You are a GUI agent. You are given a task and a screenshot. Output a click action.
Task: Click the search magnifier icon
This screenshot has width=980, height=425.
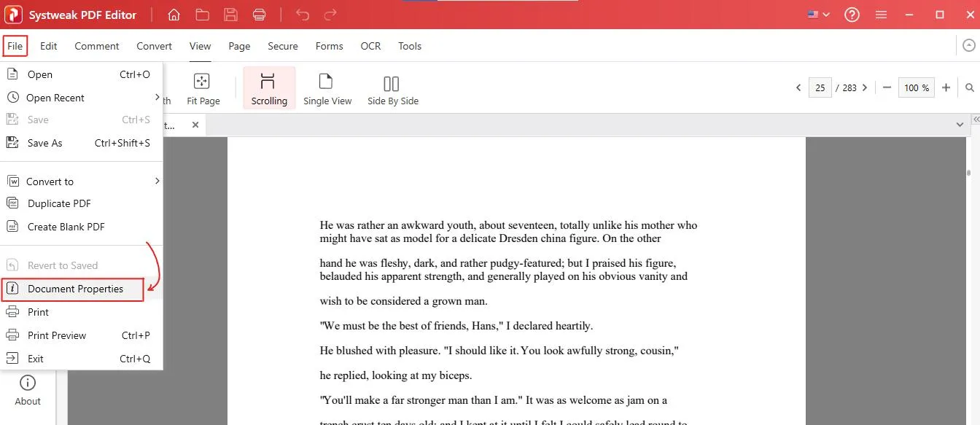[970, 87]
